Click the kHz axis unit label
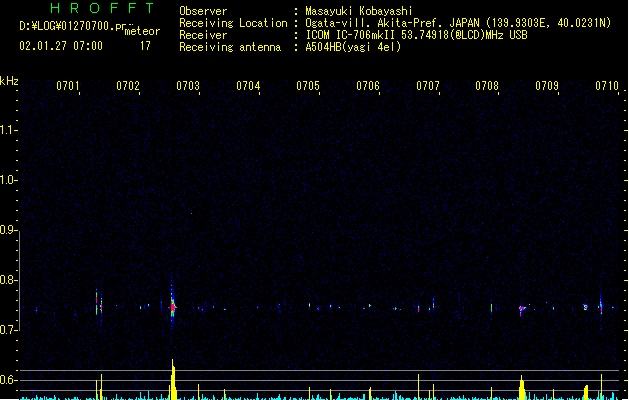Viewport: 629px width, 400px height. tap(9, 81)
